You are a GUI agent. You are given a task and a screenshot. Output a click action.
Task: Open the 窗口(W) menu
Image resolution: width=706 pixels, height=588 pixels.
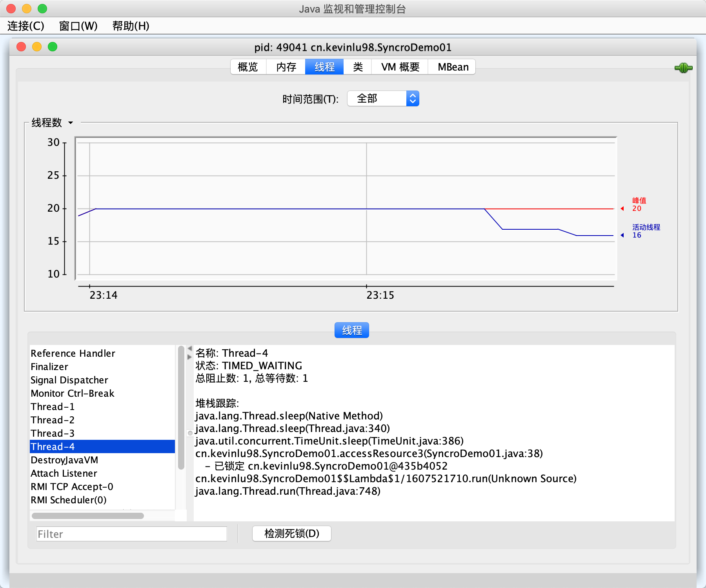[78, 26]
